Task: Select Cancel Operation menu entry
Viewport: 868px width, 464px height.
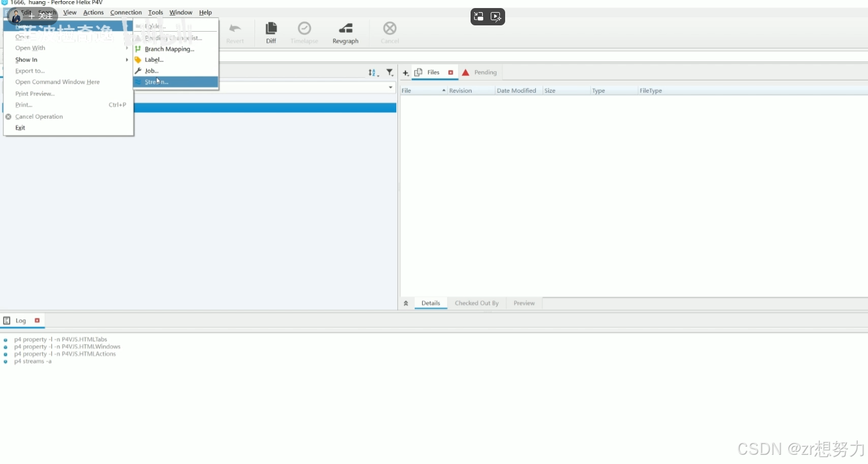Action: pos(68,116)
